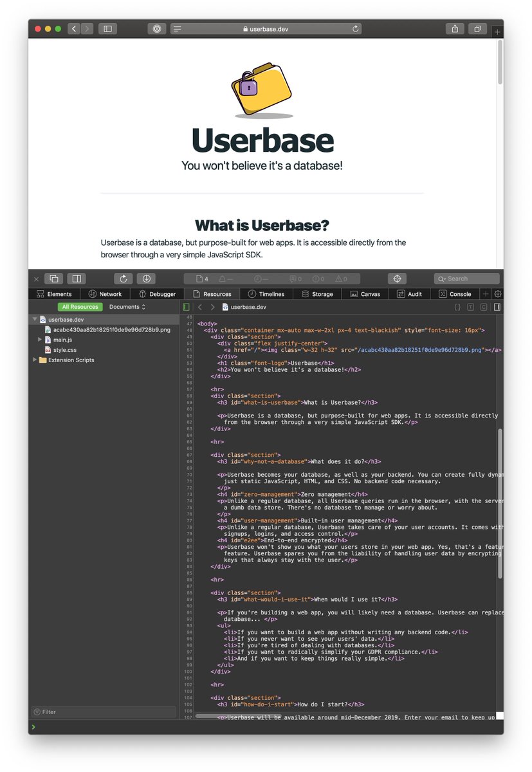Open the Documents type dropdown
This screenshot has height=772, width=532.
point(127,307)
